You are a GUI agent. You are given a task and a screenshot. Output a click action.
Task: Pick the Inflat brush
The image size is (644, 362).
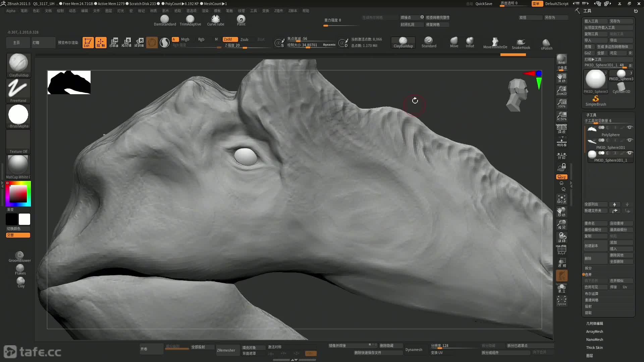point(470,42)
